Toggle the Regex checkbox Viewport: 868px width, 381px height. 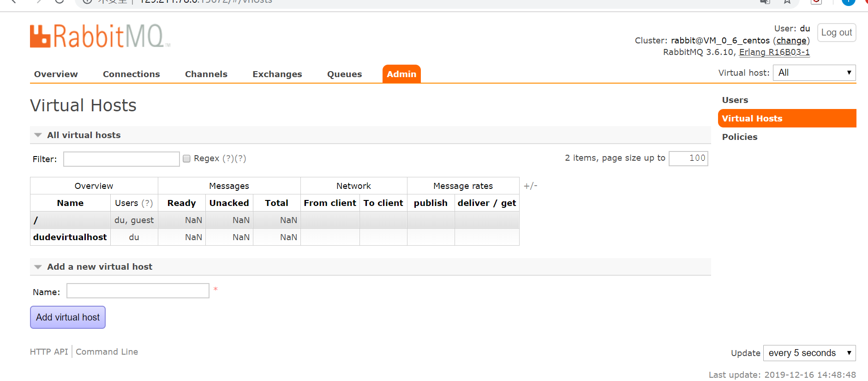186,158
